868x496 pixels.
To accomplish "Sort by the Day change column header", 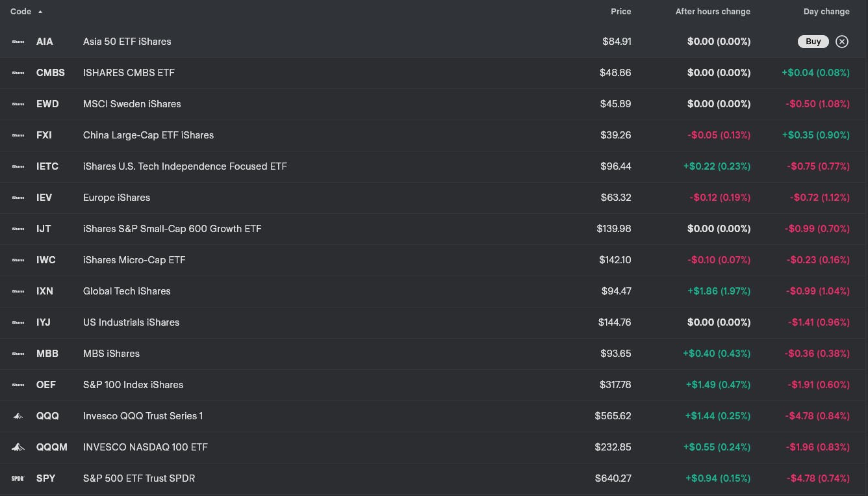I will [826, 12].
